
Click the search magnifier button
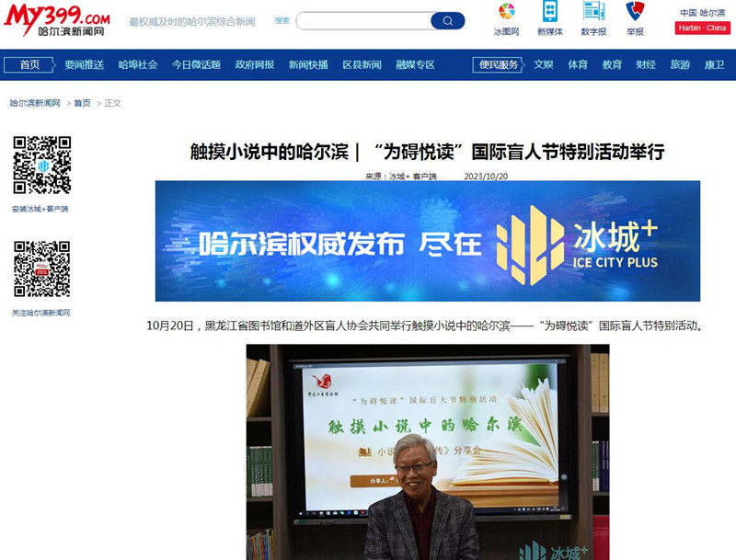(447, 21)
